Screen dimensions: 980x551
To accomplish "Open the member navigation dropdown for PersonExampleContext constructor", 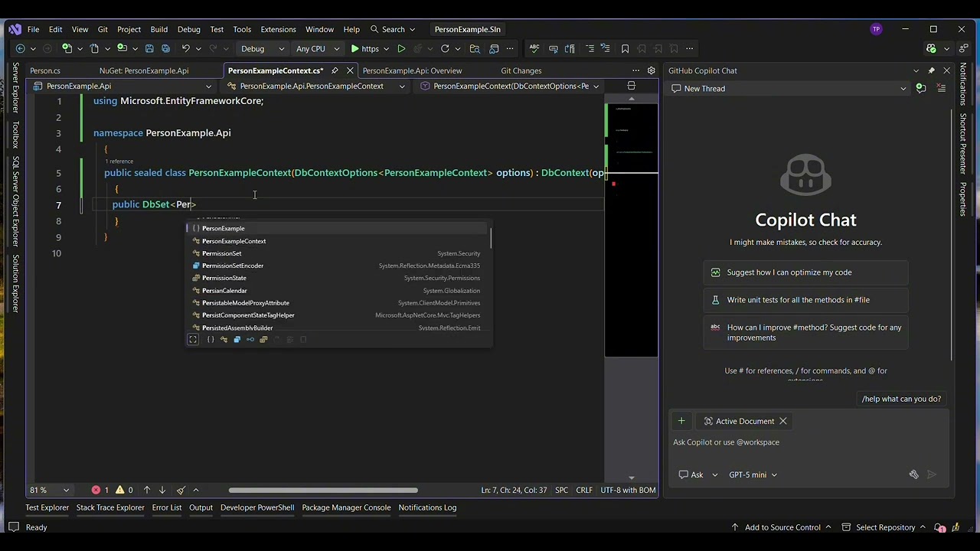I will click(x=510, y=86).
